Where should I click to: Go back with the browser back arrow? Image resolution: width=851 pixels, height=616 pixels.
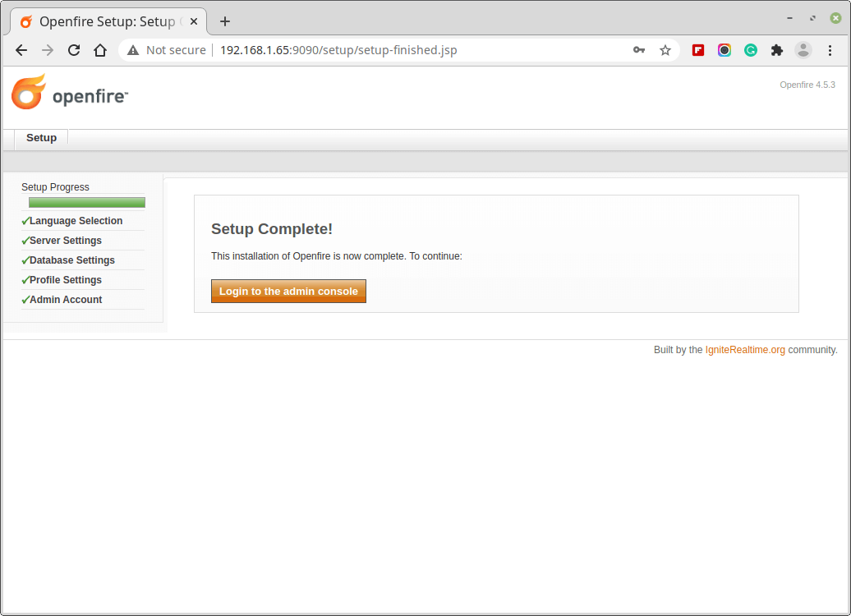21,50
